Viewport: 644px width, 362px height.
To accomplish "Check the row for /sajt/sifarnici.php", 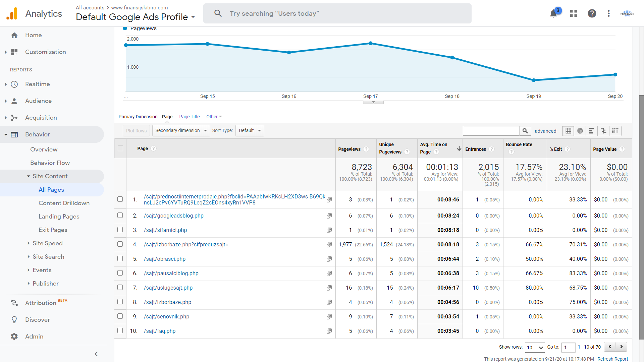I will pyautogui.click(x=120, y=230).
